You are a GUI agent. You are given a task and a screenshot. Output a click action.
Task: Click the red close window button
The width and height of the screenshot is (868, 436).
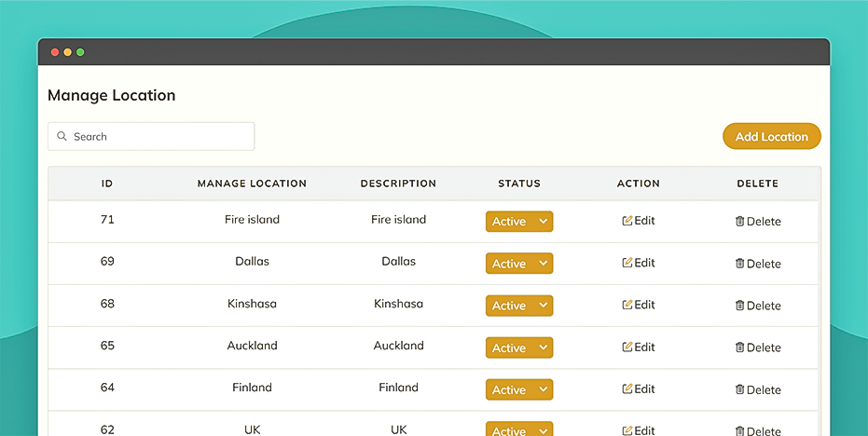tap(55, 52)
